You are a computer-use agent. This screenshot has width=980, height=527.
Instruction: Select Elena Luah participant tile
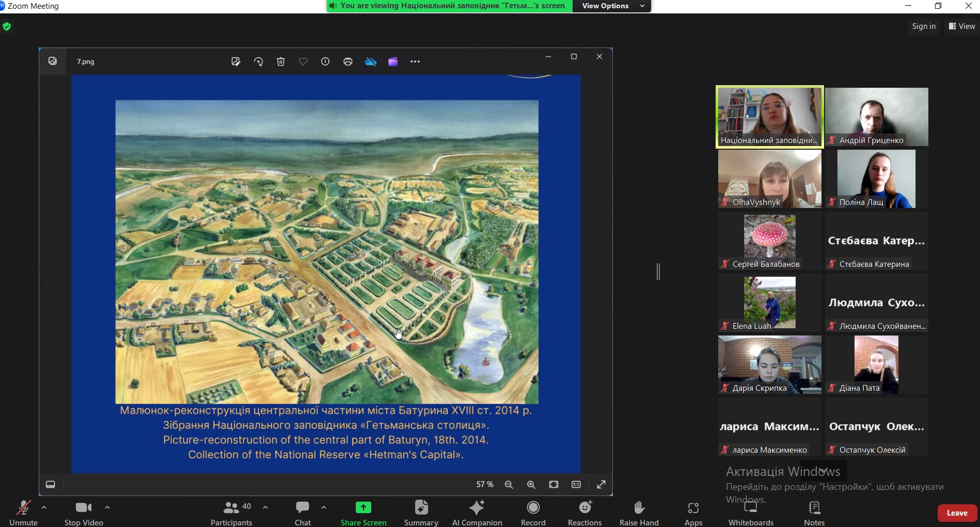point(769,302)
